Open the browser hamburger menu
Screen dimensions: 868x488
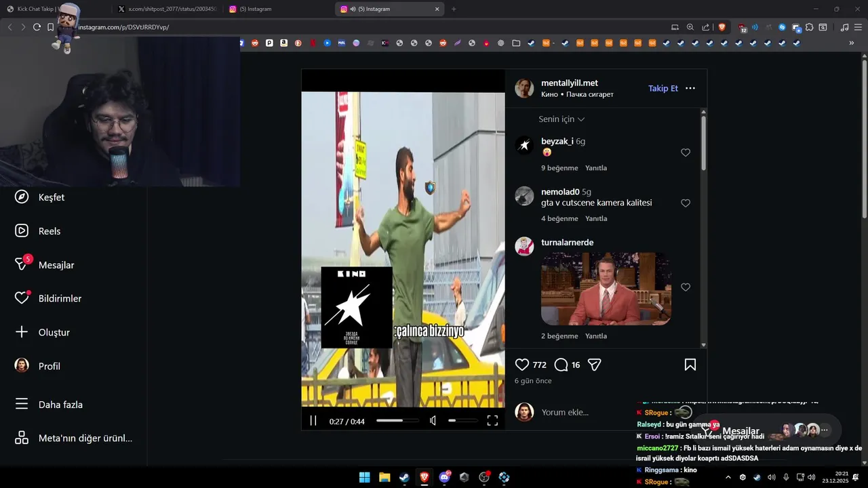coord(858,27)
